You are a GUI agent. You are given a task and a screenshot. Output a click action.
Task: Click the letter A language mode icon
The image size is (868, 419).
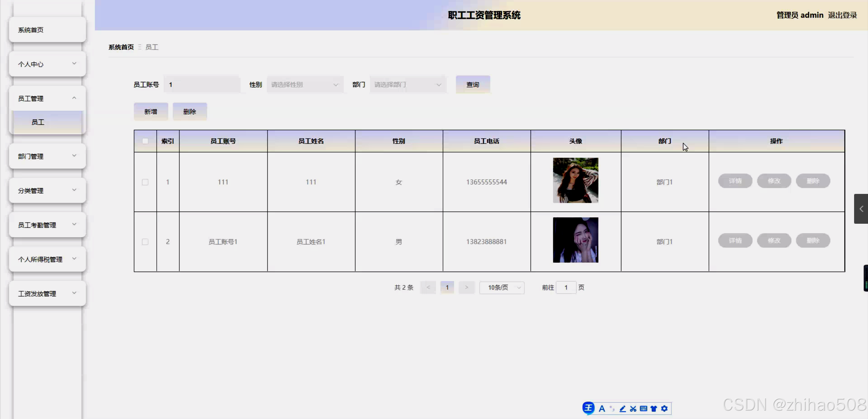[602, 408]
